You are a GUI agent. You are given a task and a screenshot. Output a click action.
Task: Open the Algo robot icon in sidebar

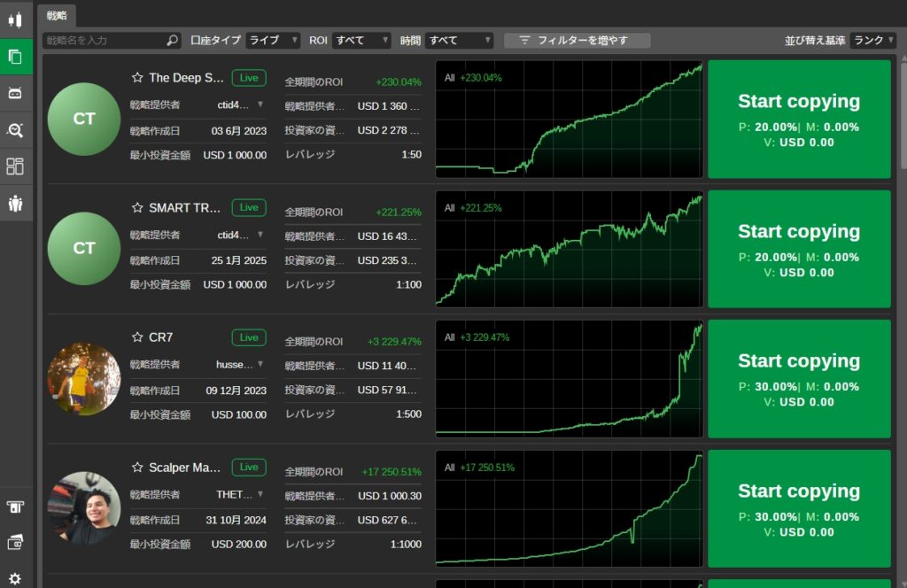[15, 93]
